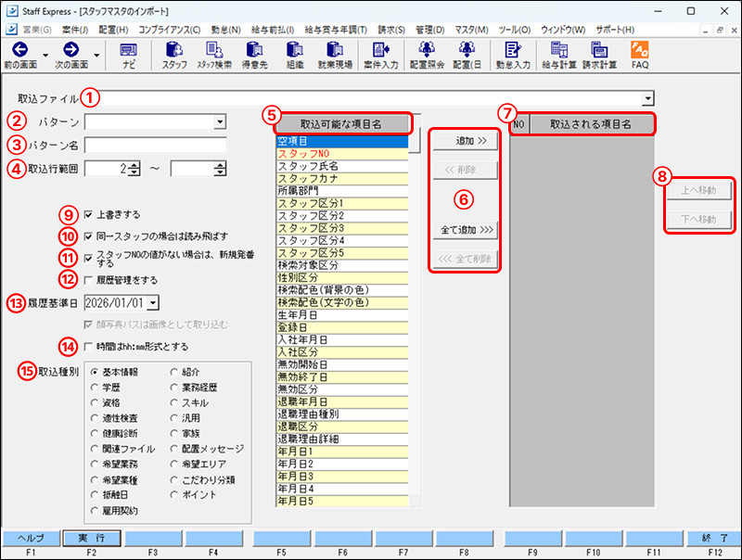The width and height of the screenshot is (742, 560).
Task: Select 生年月日 in available items list
Action: 342,315
